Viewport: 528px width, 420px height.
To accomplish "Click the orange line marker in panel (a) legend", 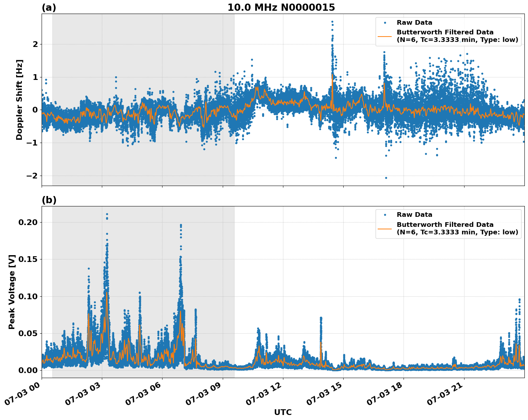I will pyautogui.click(x=385, y=37).
